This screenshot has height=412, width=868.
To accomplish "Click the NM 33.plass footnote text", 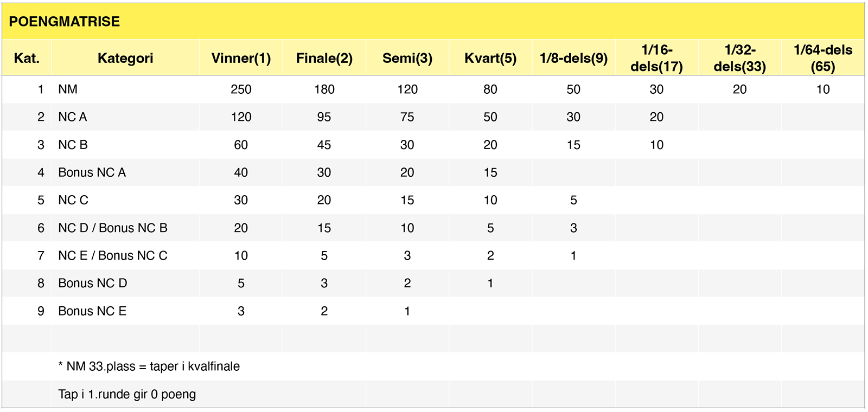I will click(149, 366).
